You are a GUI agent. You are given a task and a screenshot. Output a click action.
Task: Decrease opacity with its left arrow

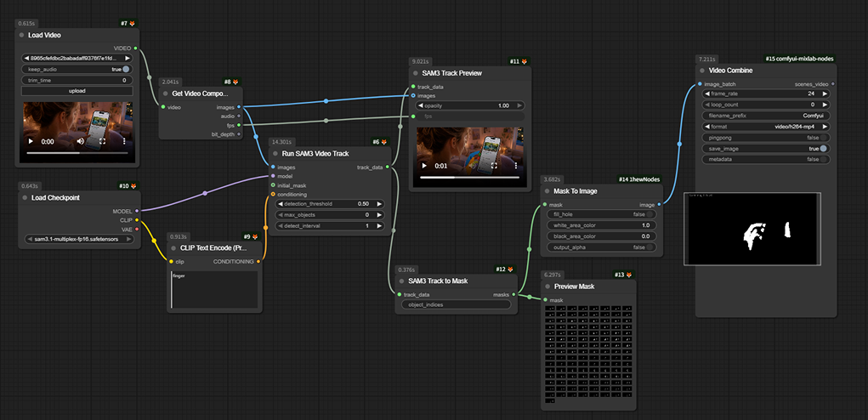click(421, 105)
